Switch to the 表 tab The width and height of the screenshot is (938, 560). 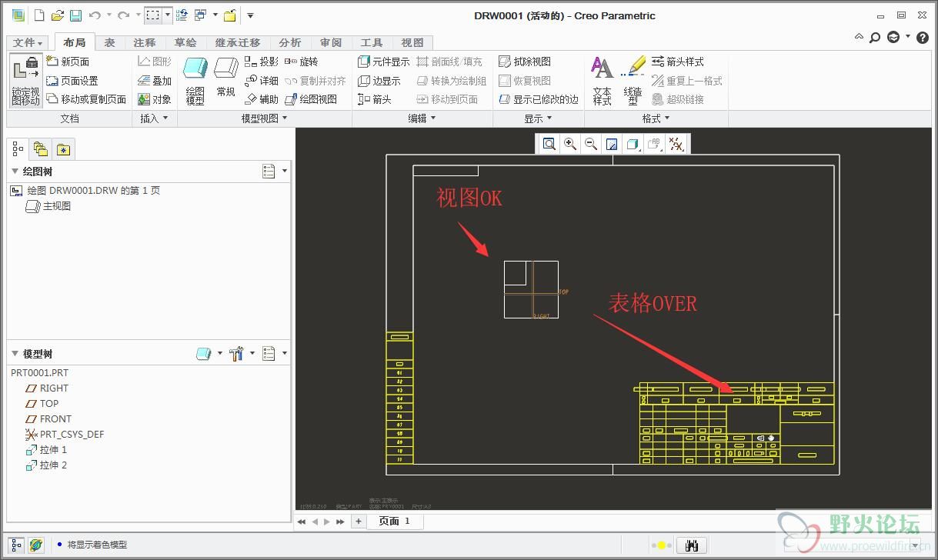click(110, 43)
